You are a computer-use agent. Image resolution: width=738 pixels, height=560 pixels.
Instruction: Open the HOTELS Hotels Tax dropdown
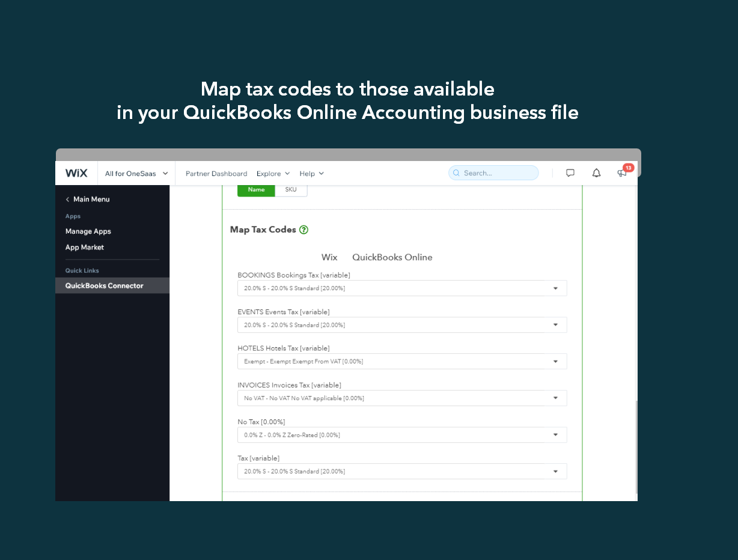pos(402,362)
